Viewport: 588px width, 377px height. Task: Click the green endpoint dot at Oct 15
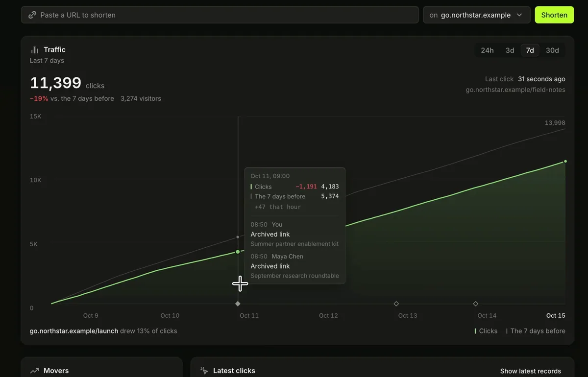(565, 161)
